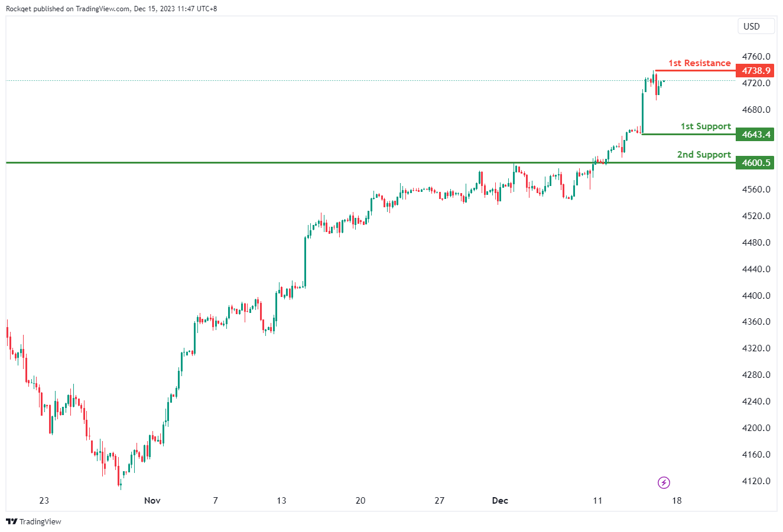The height and width of the screenshot is (532, 783).
Task: Click the purple lightning bolt icon
Action: [664, 483]
